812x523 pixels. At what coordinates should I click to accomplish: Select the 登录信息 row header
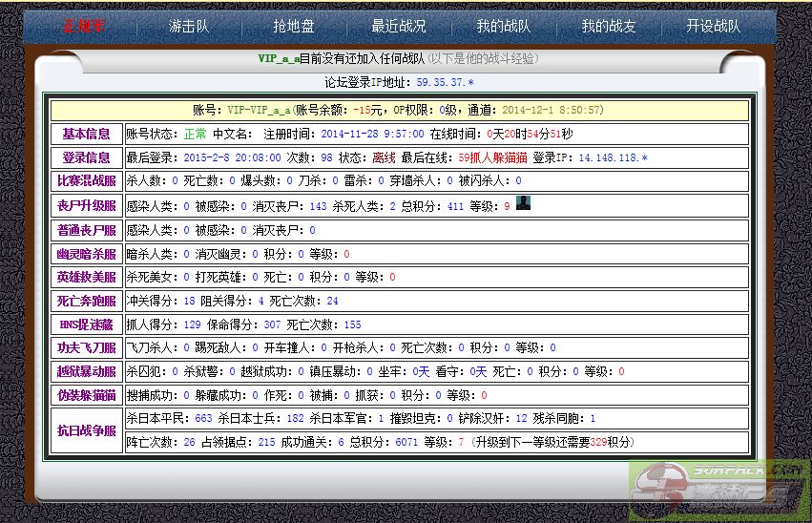pos(86,157)
